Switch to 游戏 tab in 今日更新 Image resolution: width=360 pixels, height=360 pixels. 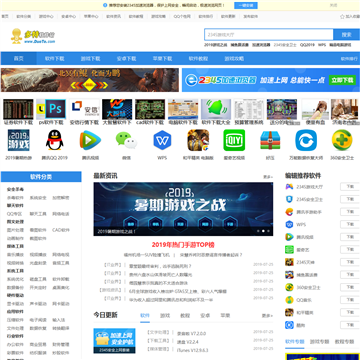165,315
